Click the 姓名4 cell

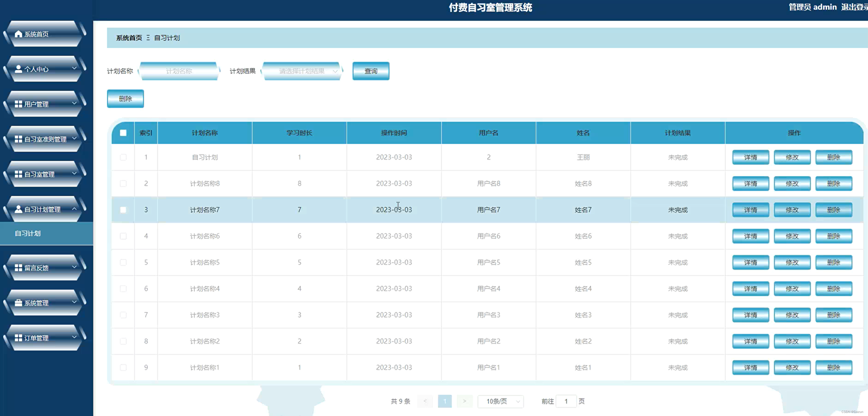pyautogui.click(x=583, y=289)
